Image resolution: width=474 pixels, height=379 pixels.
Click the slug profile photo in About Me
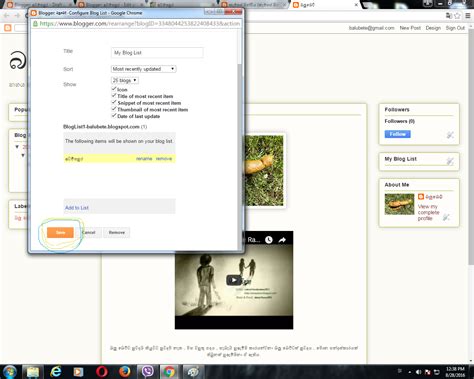click(x=399, y=204)
